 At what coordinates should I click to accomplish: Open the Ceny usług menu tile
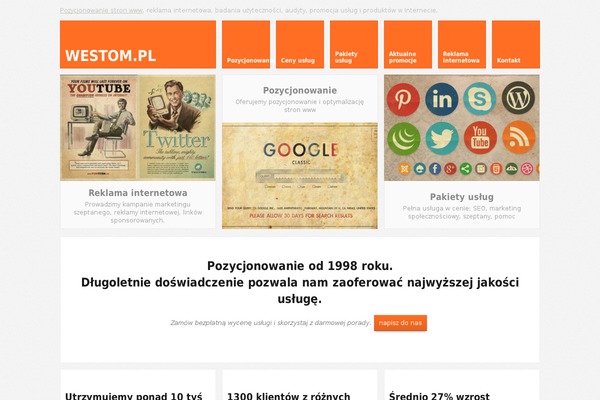pyautogui.click(x=300, y=44)
